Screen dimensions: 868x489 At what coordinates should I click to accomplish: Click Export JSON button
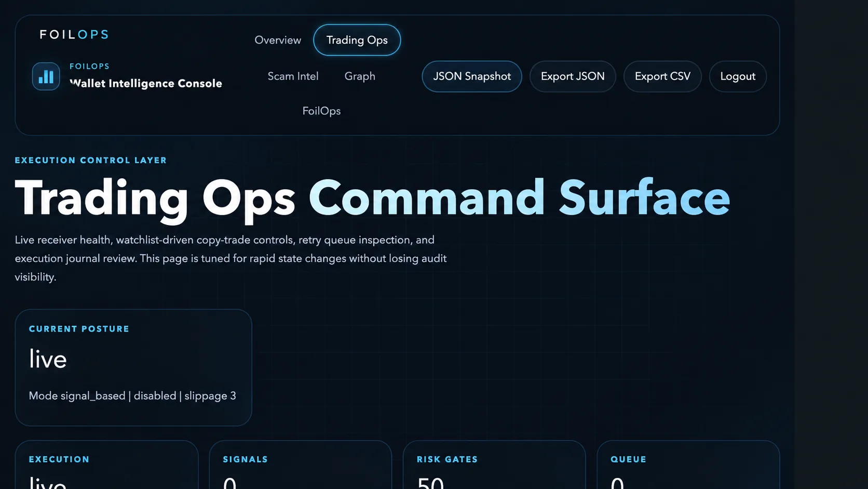pyautogui.click(x=573, y=76)
